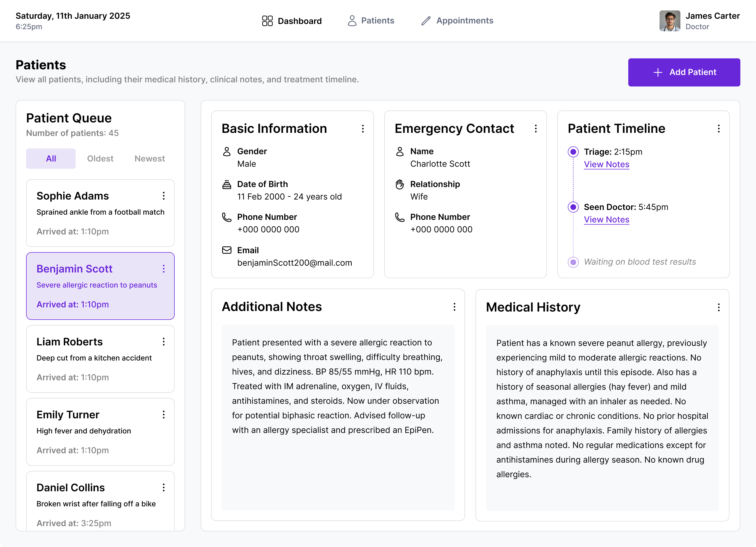Viewport: 756px width, 547px height.
Task: Click the Appointments pencil icon
Action: (x=426, y=21)
